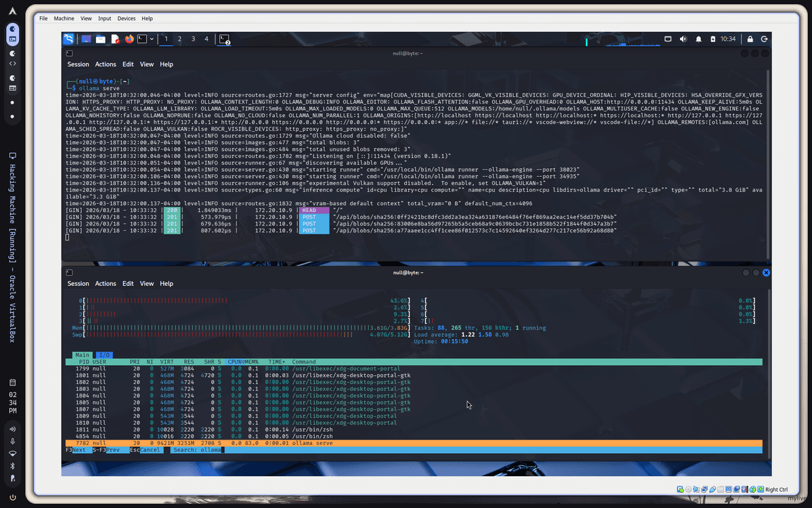Open Session menu in htop terminal window
Image resolution: width=812 pixels, height=508 pixels.
[78, 284]
